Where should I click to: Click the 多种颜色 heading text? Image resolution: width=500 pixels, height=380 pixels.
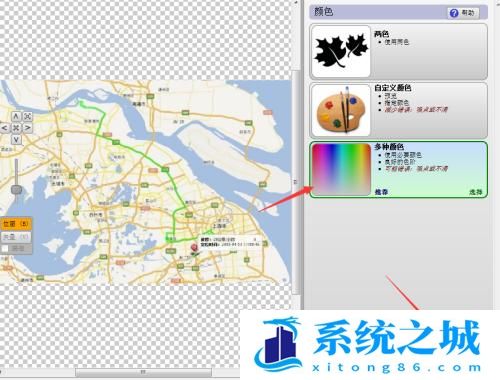coord(389,147)
